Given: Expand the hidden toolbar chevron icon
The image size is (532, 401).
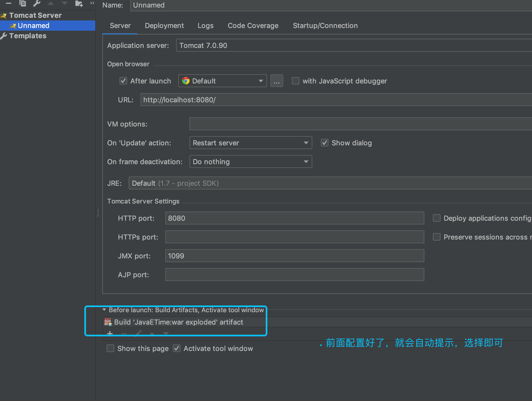Looking at the screenshot, I should coord(92,3).
